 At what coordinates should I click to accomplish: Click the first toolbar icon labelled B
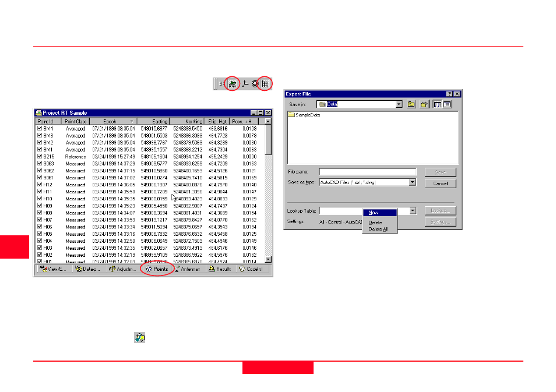click(222, 84)
